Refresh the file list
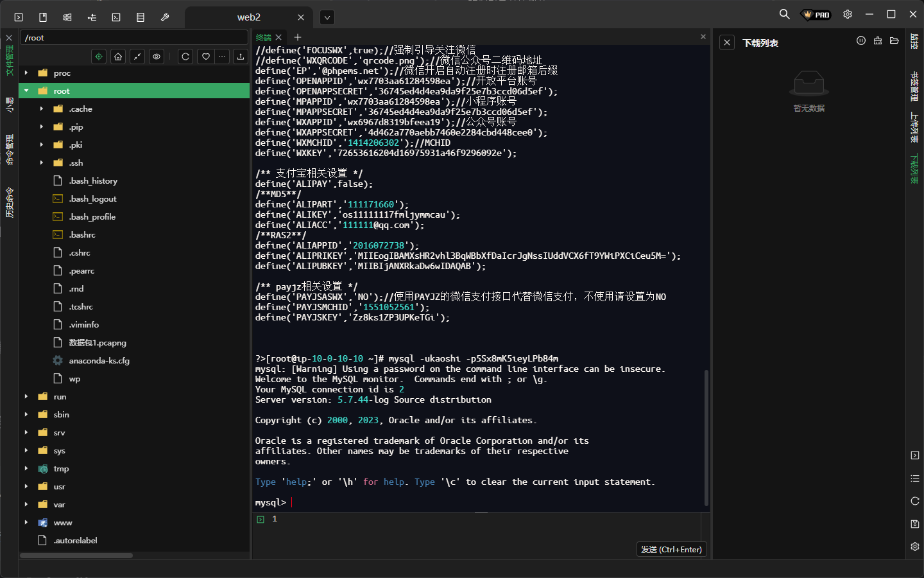This screenshot has height=578, width=924. (185, 57)
